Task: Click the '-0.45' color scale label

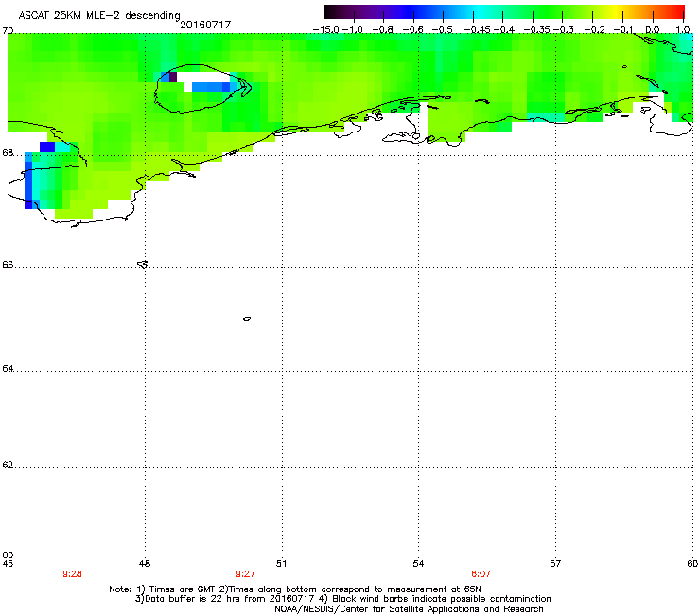Action: click(477, 30)
